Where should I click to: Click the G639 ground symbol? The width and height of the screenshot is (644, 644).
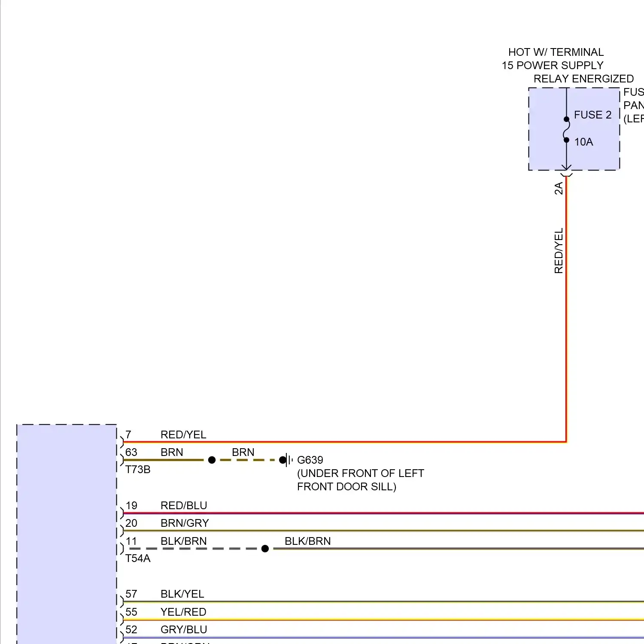[x=287, y=460]
